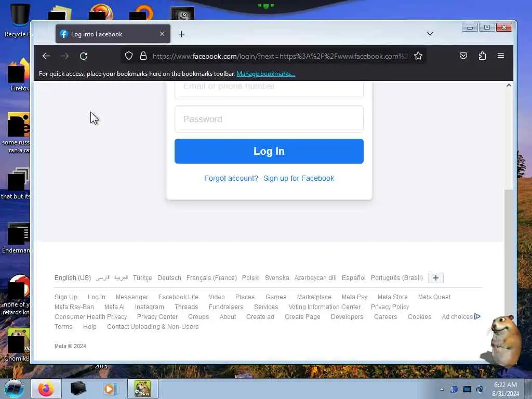Open the footer Sign Up link
The image size is (532, 399).
point(66,297)
